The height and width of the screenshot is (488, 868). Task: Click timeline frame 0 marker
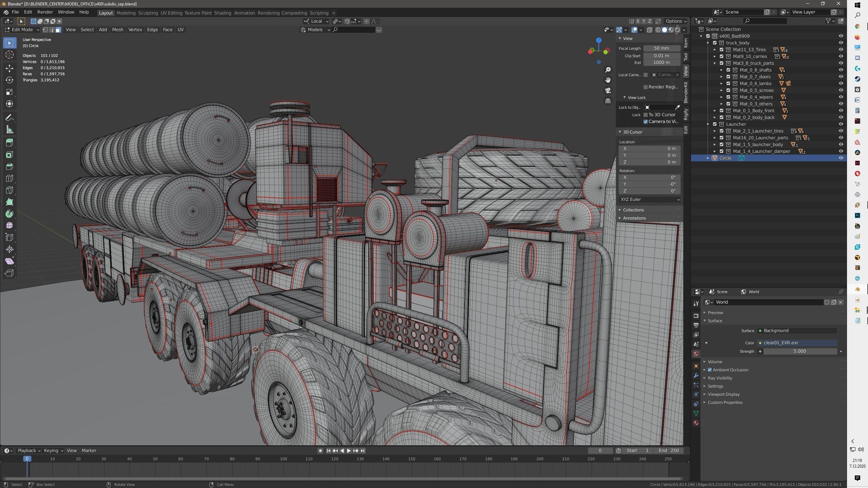click(27, 459)
